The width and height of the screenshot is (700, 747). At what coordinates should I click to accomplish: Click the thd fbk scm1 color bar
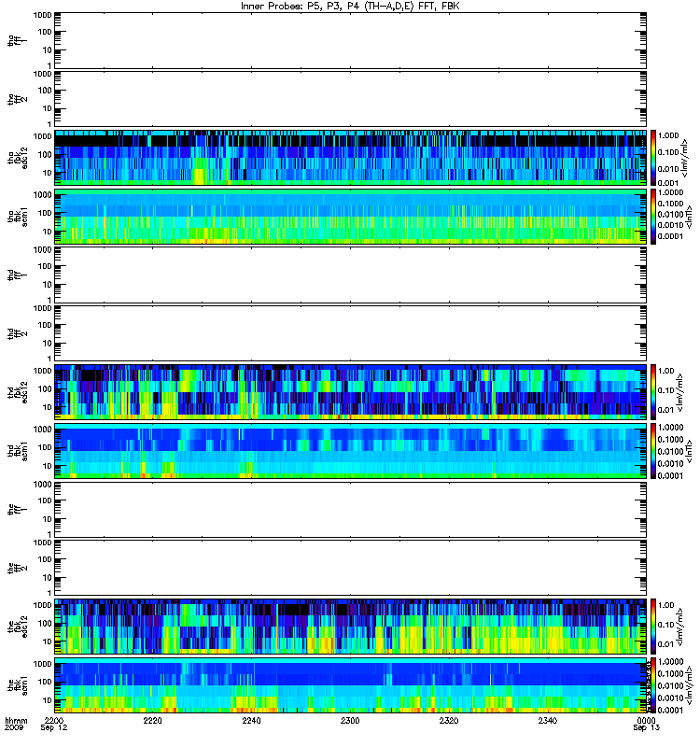(653, 451)
